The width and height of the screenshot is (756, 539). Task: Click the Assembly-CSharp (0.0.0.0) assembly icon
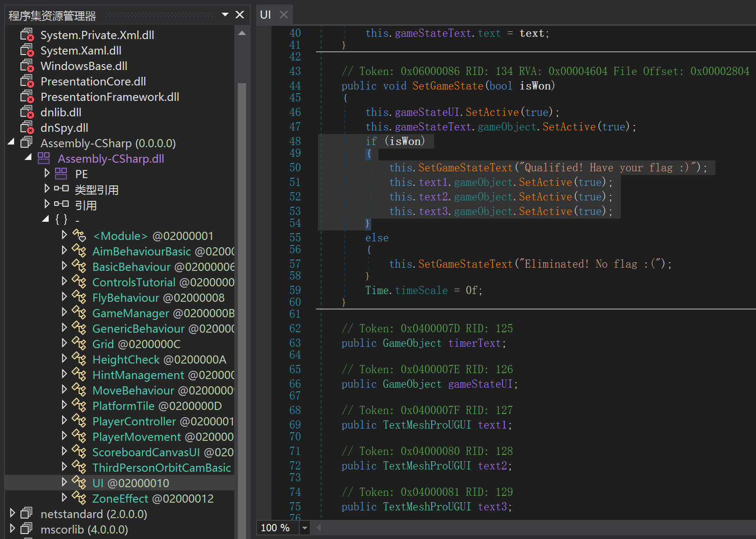pyautogui.click(x=27, y=143)
